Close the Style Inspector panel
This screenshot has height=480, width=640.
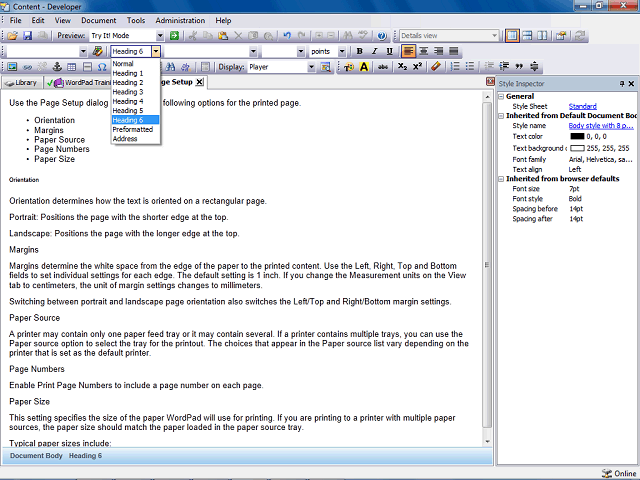[x=631, y=84]
